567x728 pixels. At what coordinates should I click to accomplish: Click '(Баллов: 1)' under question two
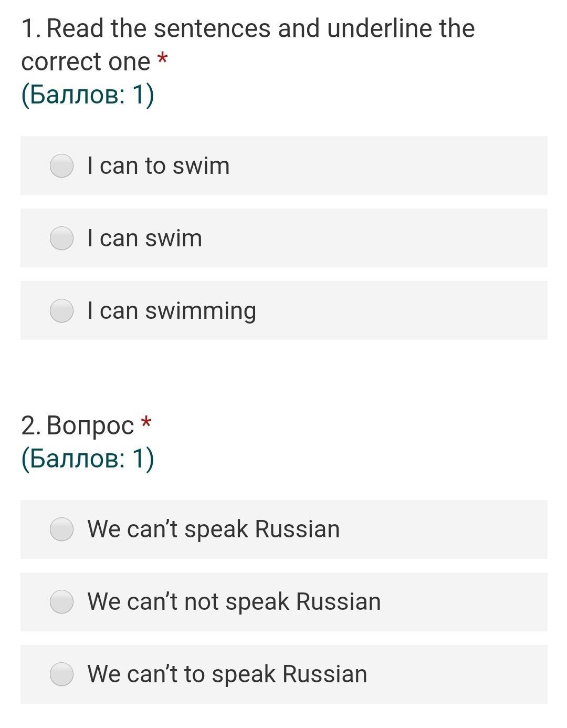[x=88, y=459]
